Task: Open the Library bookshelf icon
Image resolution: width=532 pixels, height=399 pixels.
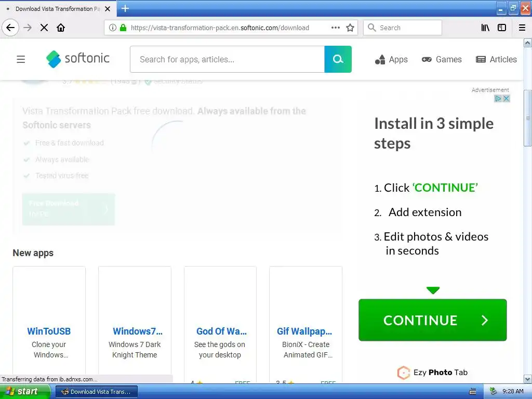Action: (485, 28)
